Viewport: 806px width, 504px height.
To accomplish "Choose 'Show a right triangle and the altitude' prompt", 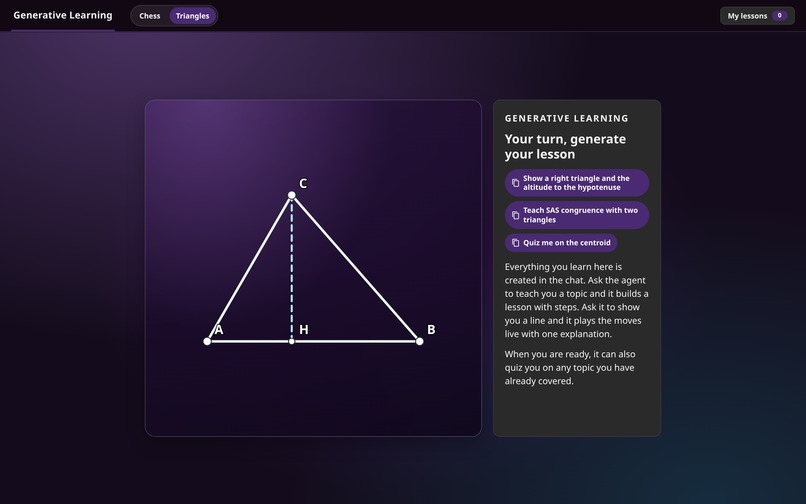I will coord(577,183).
